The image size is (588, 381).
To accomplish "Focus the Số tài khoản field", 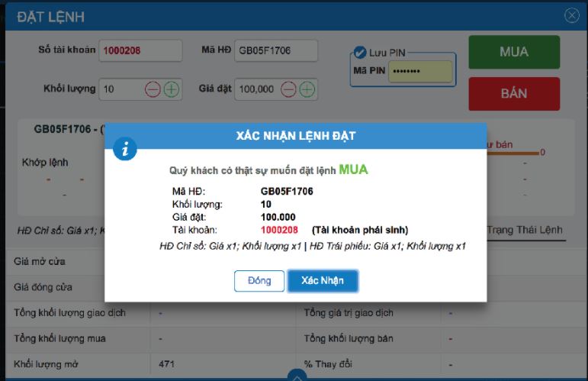I will tap(140, 50).
